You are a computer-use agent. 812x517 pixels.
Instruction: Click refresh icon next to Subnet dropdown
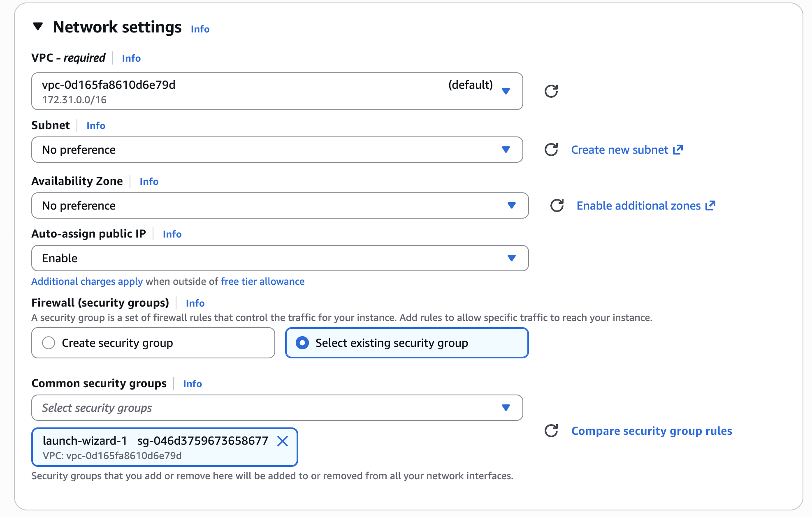tap(551, 150)
